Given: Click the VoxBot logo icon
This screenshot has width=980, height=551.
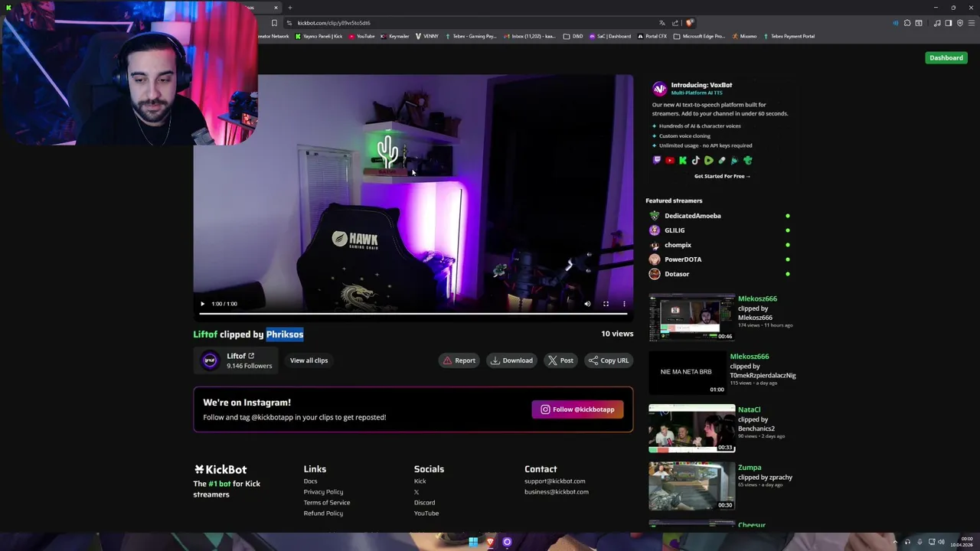Looking at the screenshot, I should pyautogui.click(x=659, y=89).
